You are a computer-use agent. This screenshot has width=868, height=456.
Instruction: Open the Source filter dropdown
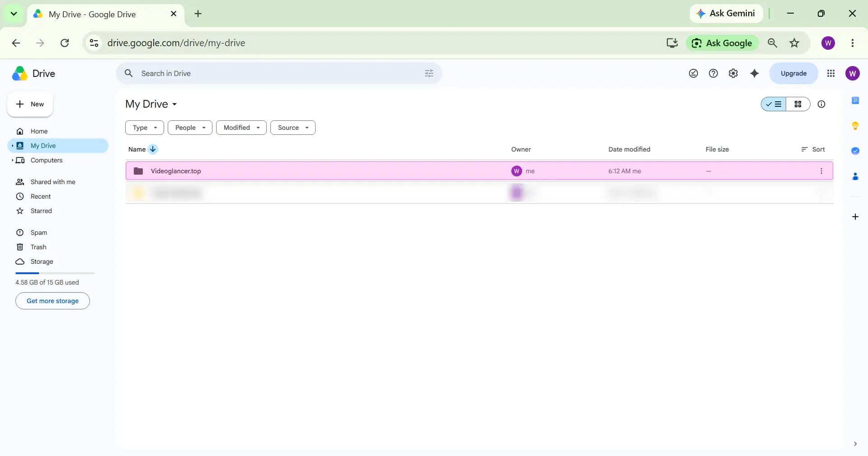[293, 128]
